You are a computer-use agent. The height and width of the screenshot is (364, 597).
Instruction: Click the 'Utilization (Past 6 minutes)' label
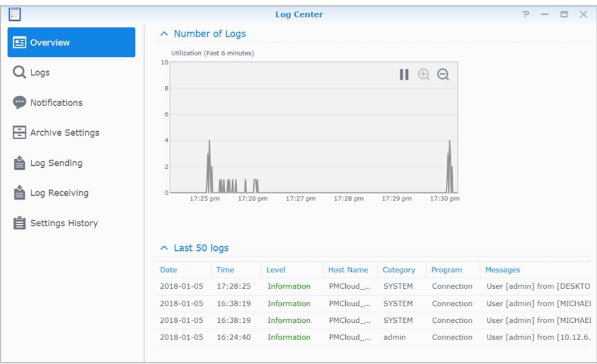click(212, 53)
